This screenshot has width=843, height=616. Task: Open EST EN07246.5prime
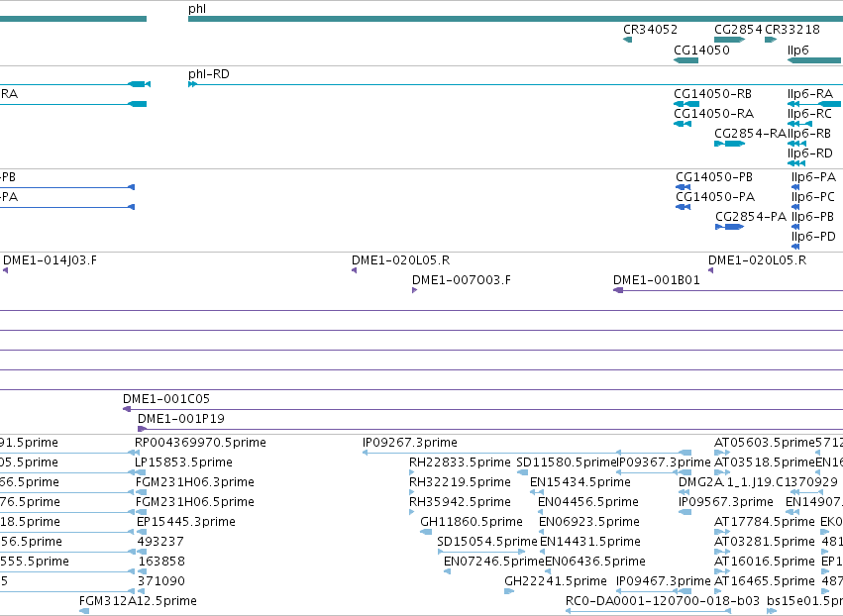pyautogui.click(x=494, y=562)
